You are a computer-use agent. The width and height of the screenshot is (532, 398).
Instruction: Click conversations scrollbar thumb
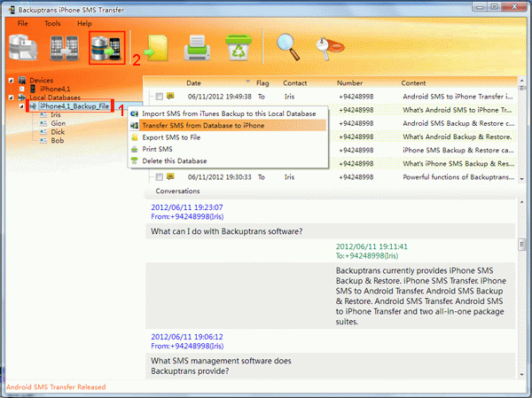522,245
